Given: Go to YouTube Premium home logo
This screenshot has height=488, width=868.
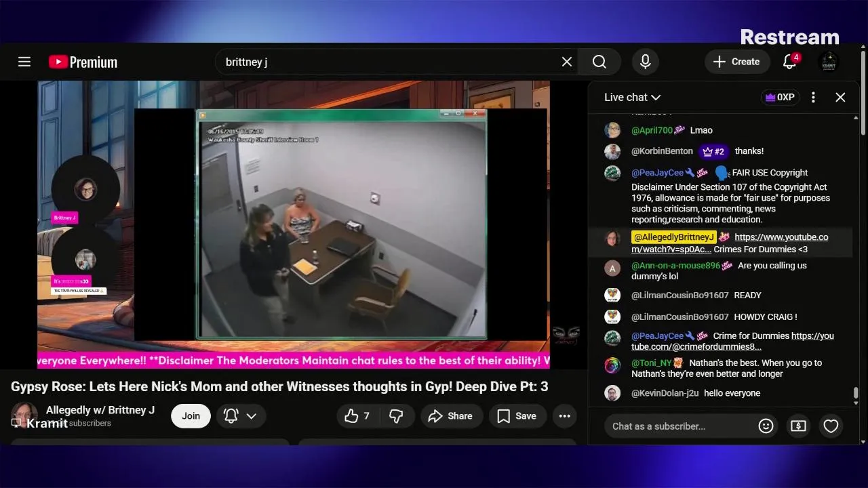Looking at the screenshot, I should [x=83, y=62].
